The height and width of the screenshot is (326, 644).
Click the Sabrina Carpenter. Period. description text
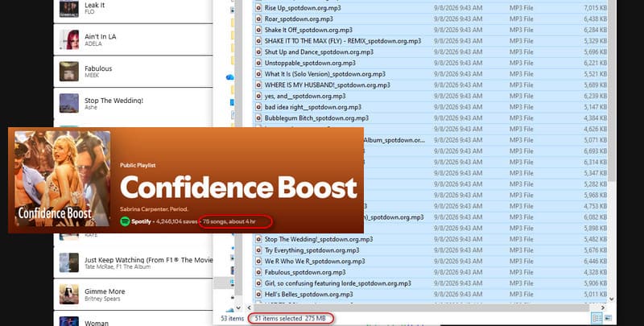tap(154, 209)
